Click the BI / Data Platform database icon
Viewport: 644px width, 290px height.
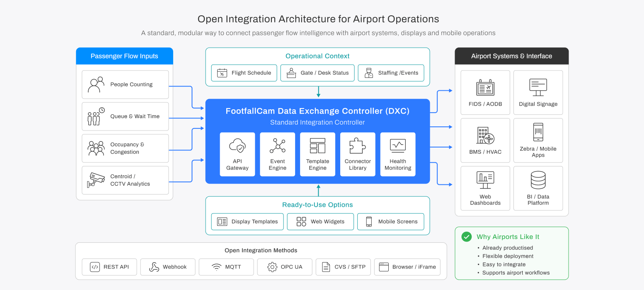point(538,180)
